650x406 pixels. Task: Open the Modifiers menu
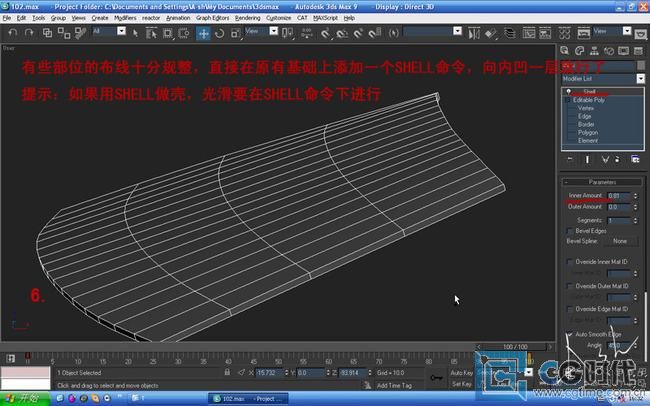[125, 18]
